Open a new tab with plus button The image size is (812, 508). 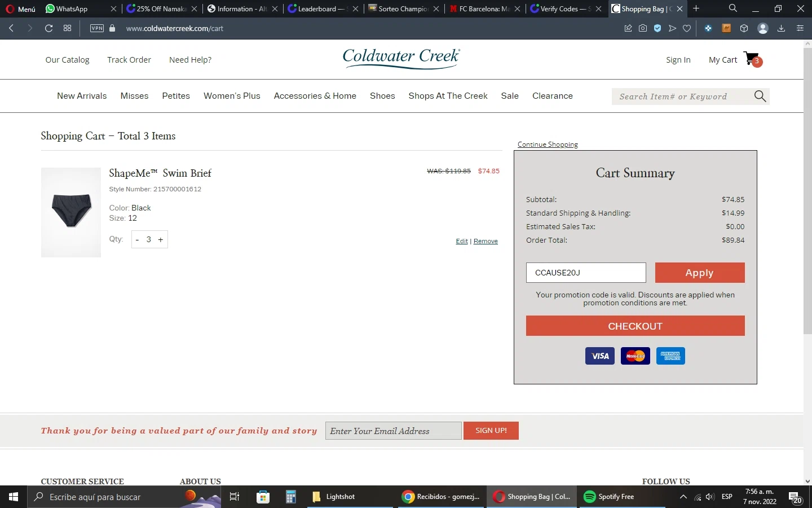pos(696,8)
